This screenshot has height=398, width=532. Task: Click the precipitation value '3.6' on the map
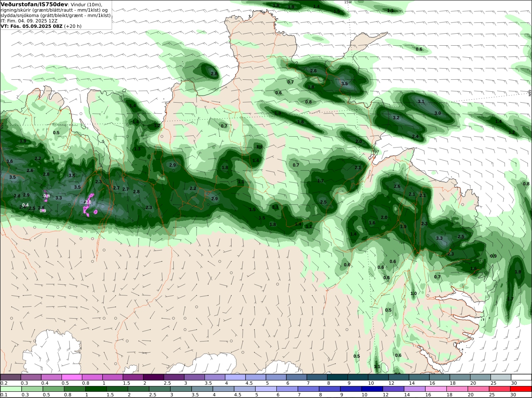[x=10, y=161]
